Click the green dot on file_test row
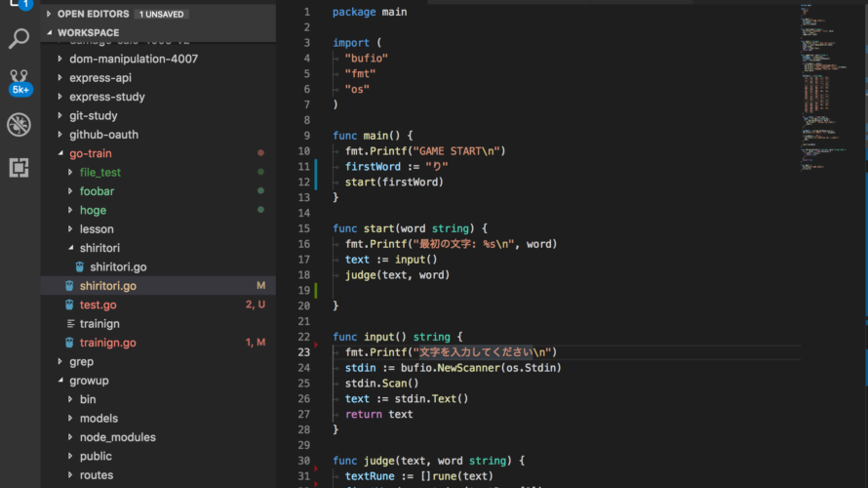This screenshot has height=488, width=868. tap(260, 172)
